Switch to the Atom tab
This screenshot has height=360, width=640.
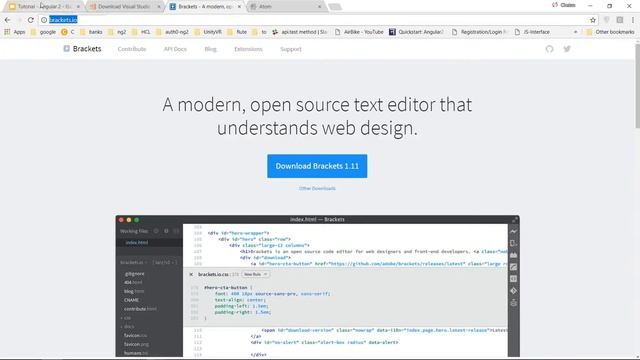[286, 7]
